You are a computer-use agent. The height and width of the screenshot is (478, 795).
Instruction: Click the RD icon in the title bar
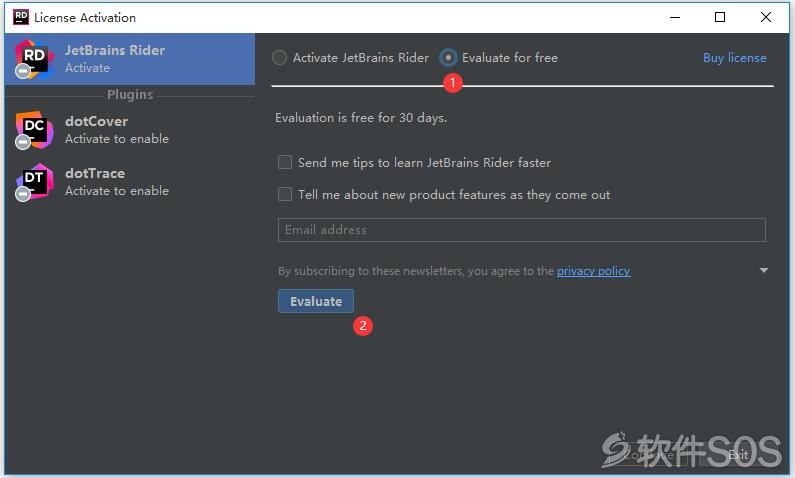[21, 17]
